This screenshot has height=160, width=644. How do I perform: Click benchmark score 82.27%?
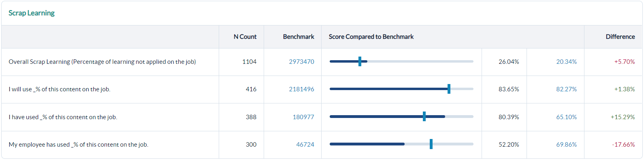566,89
